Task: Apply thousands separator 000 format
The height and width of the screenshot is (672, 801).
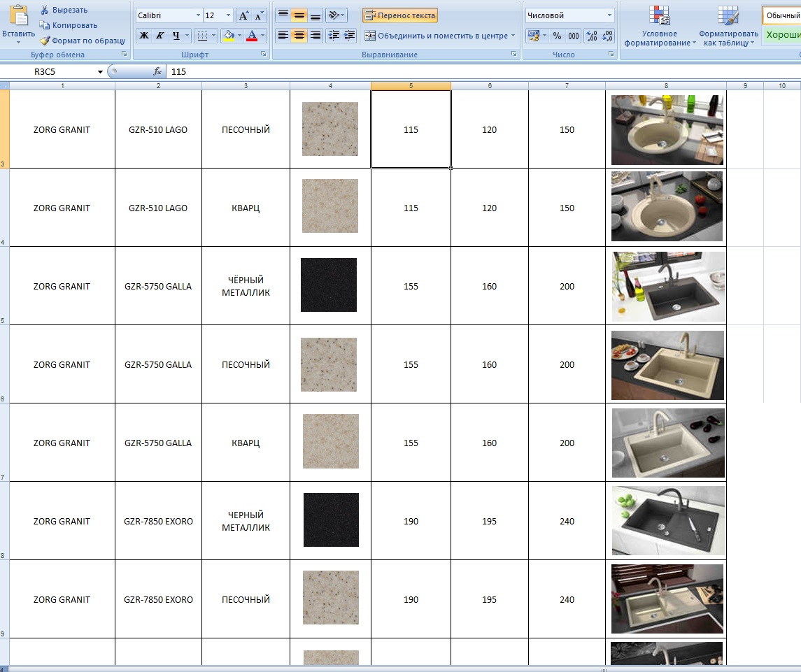Action: tap(574, 35)
